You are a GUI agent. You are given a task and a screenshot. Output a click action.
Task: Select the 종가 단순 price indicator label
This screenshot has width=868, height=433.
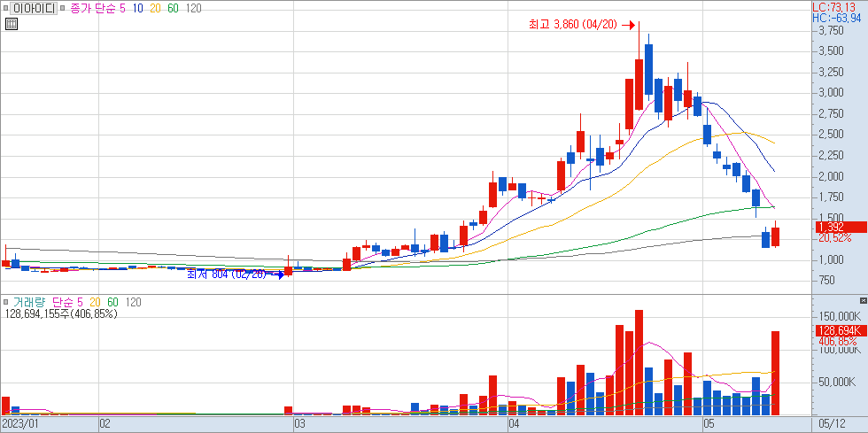[x=93, y=8]
